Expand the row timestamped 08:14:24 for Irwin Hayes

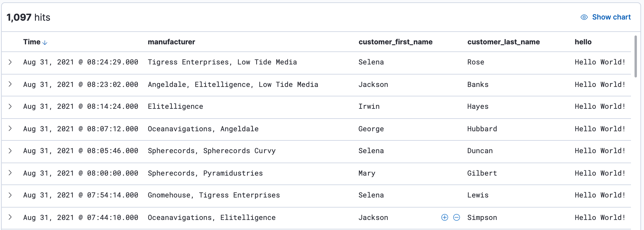(x=11, y=107)
